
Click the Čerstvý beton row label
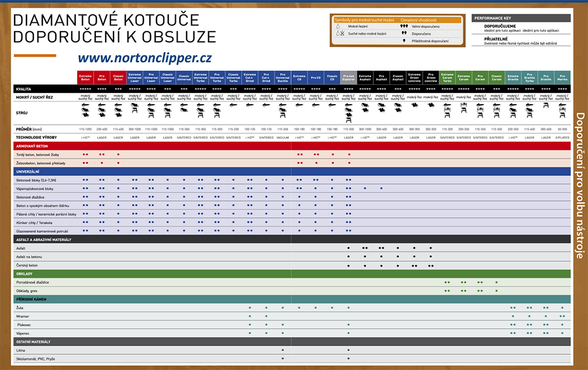pos(27,265)
